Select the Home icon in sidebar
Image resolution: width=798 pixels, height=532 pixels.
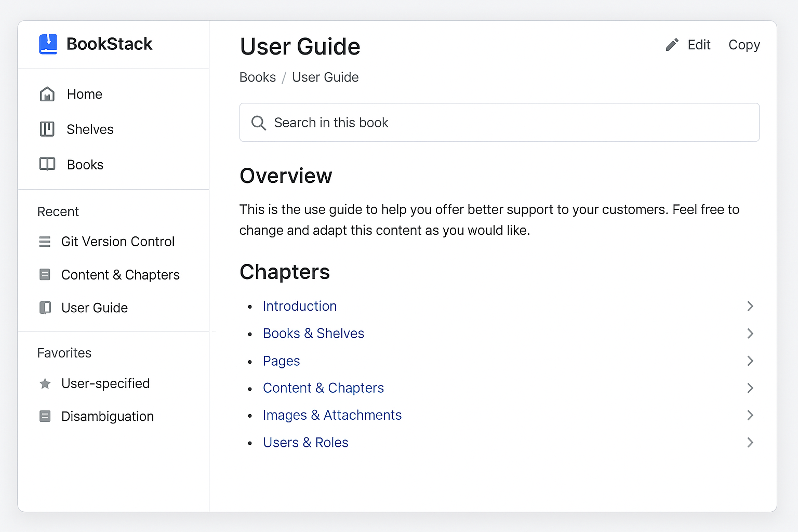(47, 94)
